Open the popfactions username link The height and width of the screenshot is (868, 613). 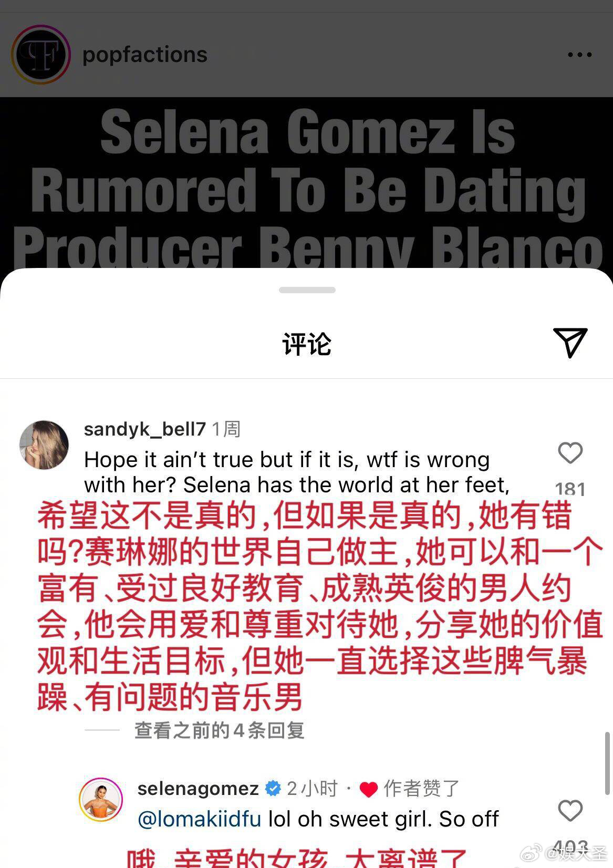point(145,55)
